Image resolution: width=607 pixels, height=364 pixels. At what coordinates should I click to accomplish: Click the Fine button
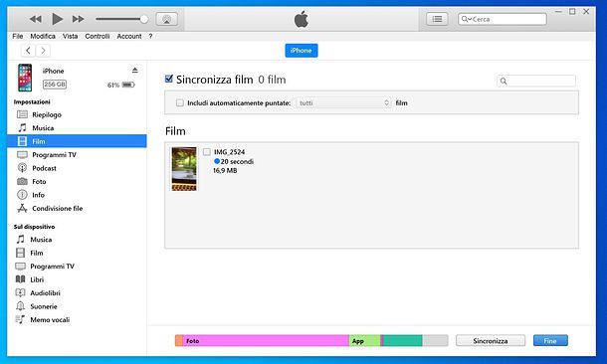[x=550, y=341]
